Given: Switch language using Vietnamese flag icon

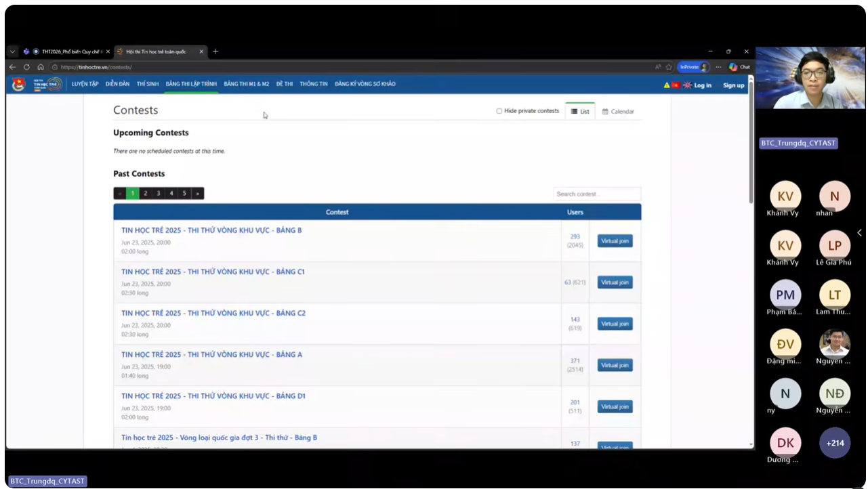Looking at the screenshot, I should [676, 85].
